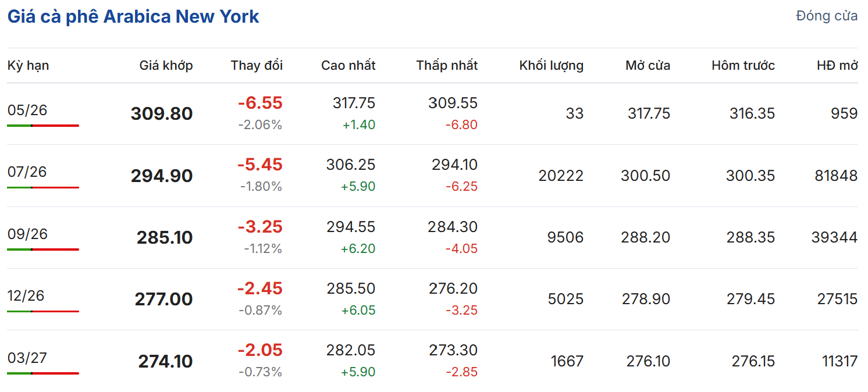Select the 09/26 contract row
The width and height of the screenshot is (868, 392).
(x=27, y=234)
